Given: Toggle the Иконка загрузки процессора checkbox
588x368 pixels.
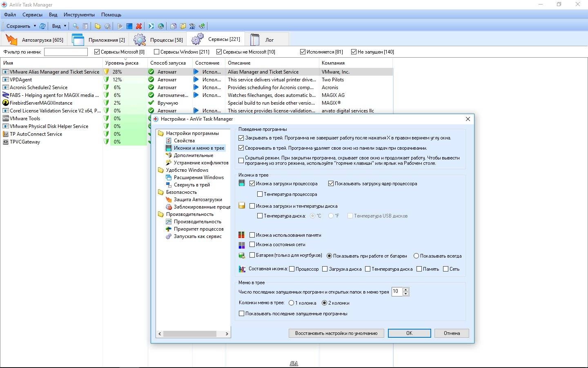Looking at the screenshot, I should click(x=252, y=183).
